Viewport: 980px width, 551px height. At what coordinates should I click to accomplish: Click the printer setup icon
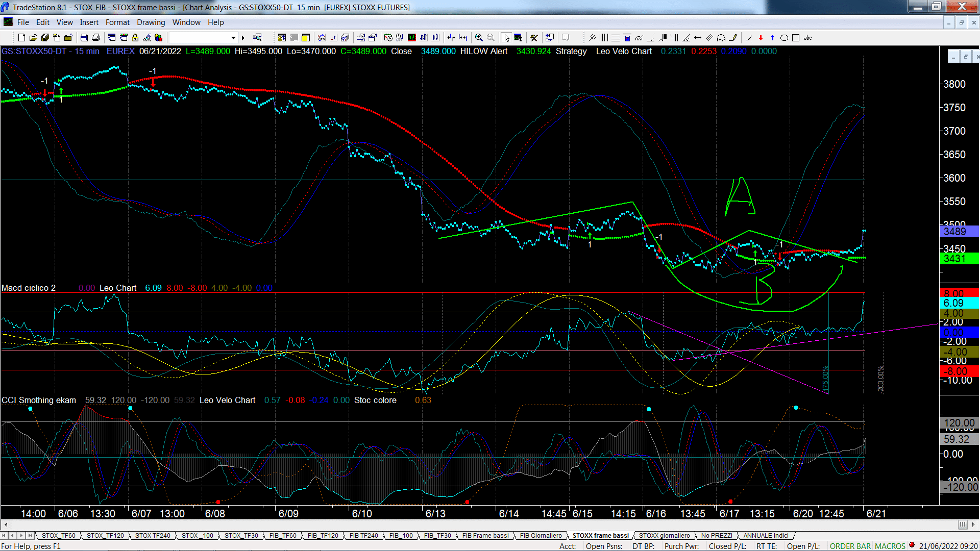click(x=84, y=38)
